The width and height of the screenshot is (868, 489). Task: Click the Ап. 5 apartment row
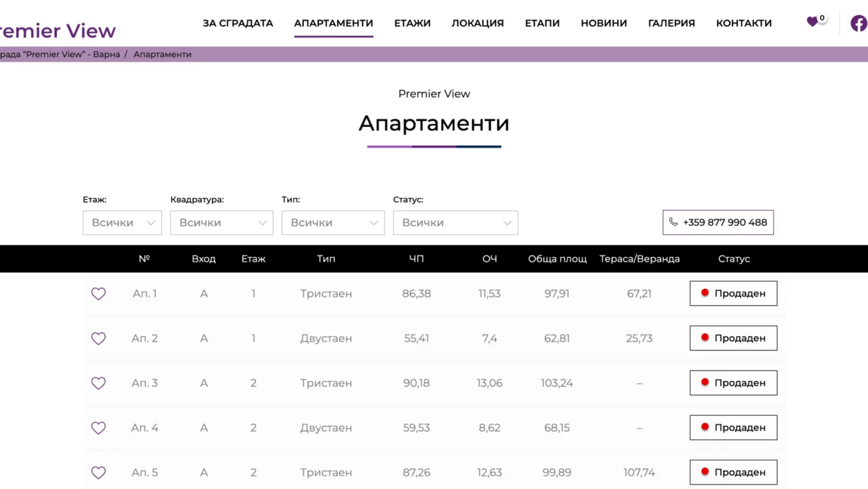[x=326, y=473]
